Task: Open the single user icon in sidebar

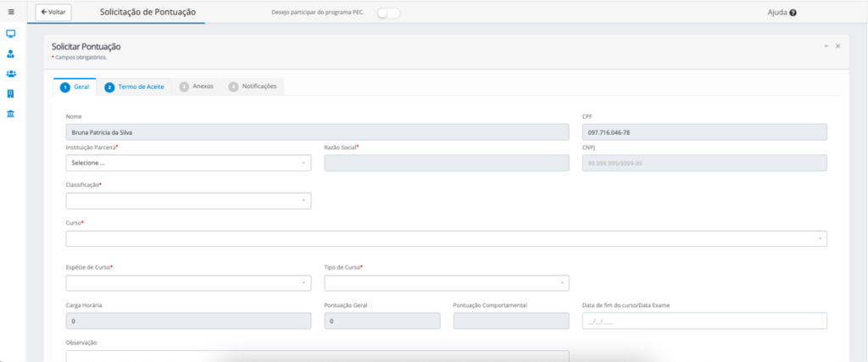Action: 10,53
